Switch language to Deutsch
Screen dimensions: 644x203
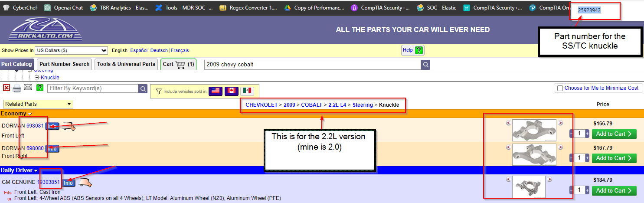(x=159, y=50)
